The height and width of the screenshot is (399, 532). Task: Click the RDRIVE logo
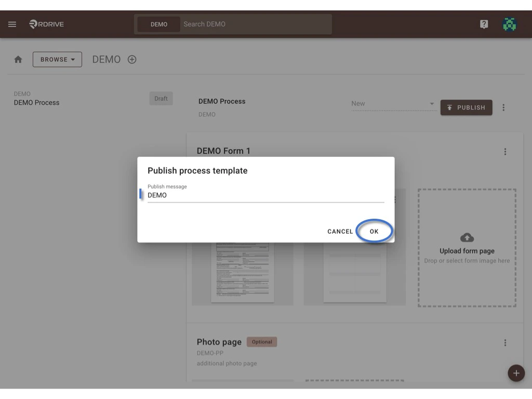coord(46,24)
